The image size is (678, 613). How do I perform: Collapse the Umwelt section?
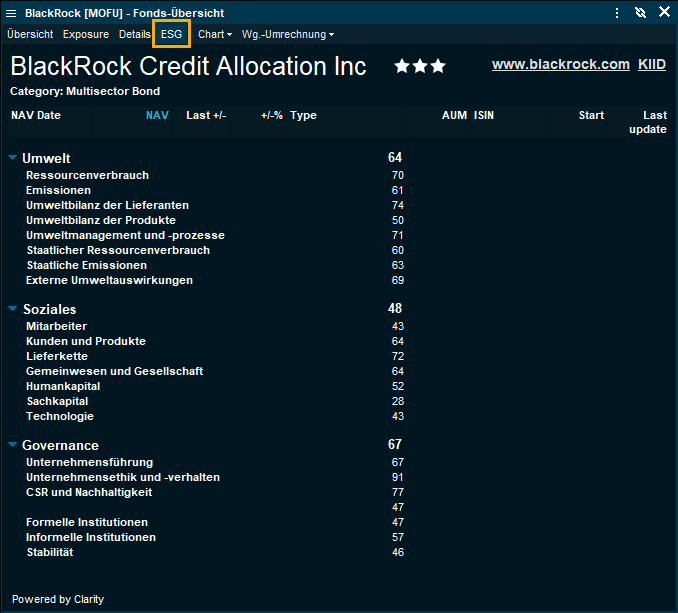pyautogui.click(x=12, y=158)
